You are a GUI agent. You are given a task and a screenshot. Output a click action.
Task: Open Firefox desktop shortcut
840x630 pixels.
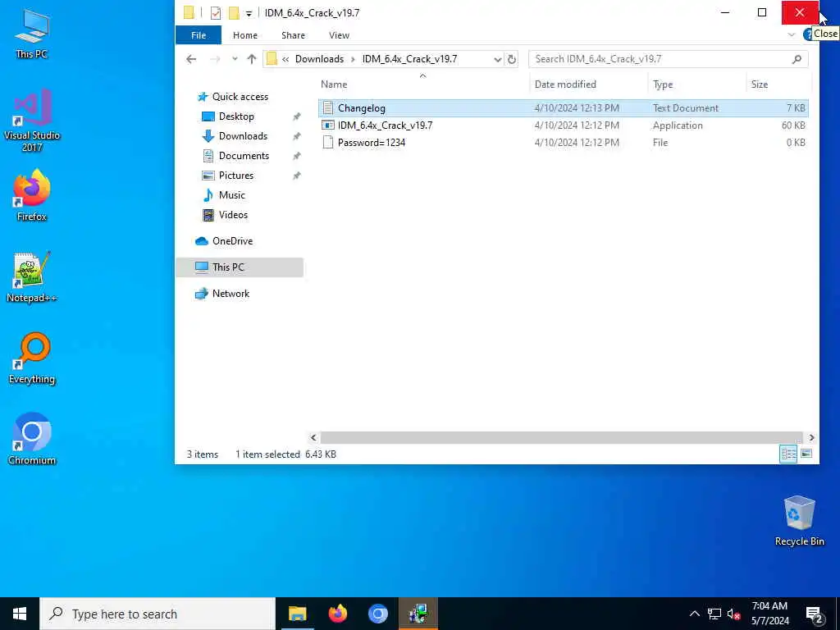coord(32,195)
